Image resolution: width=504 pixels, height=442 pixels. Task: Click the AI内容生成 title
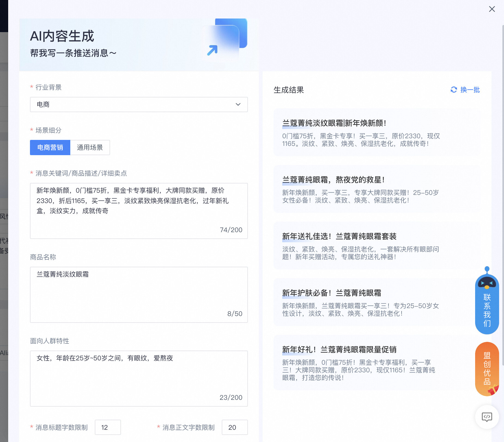tap(62, 36)
